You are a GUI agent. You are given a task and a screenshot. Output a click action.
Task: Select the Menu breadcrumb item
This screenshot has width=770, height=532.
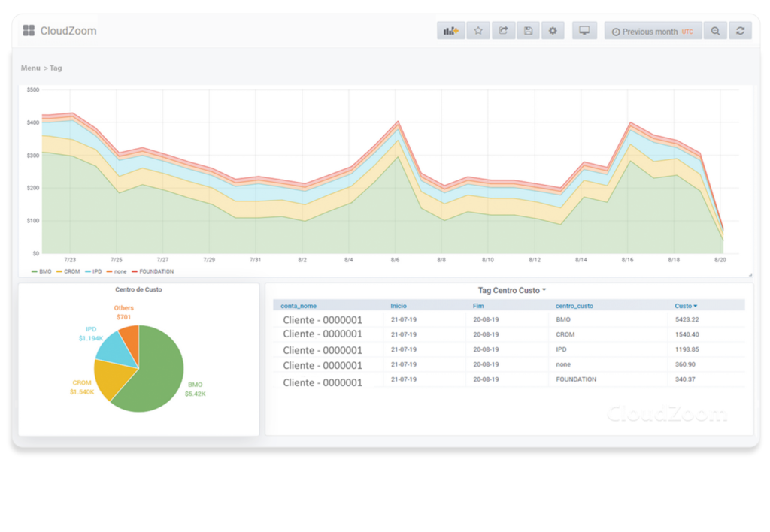click(30, 67)
